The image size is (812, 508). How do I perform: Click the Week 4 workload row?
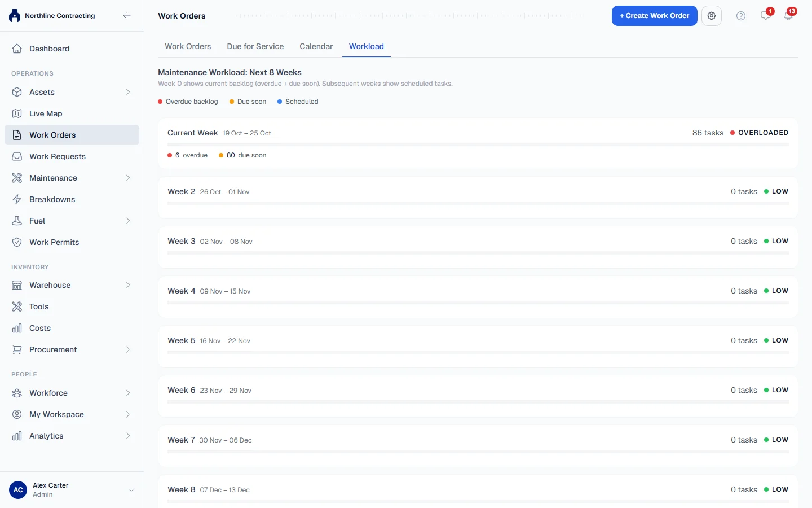[x=478, y=297]
